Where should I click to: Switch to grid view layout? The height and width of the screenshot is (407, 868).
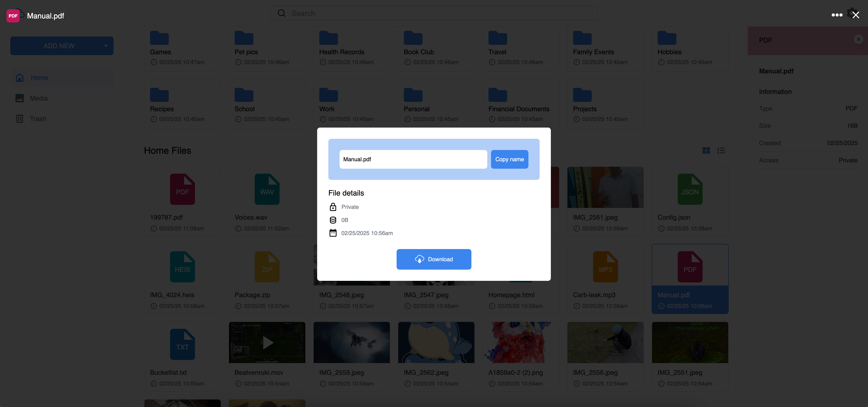pyautogui.click(x=706, y=150)
